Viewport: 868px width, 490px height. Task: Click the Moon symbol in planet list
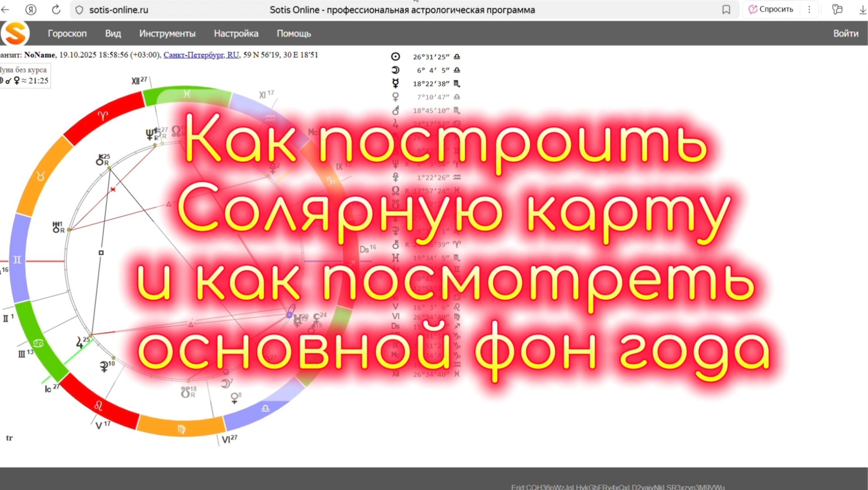coord(395,70)
